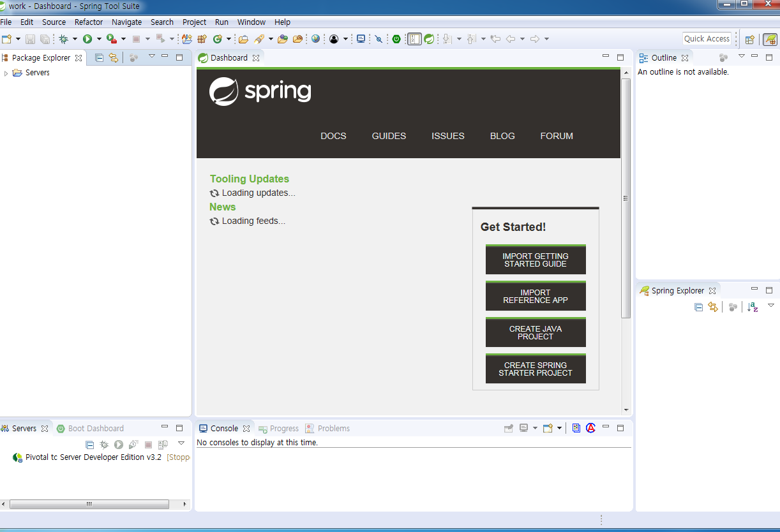Start the Debug launcher bug icon
This screenshot has width=780, height=532.
point(63,39)
